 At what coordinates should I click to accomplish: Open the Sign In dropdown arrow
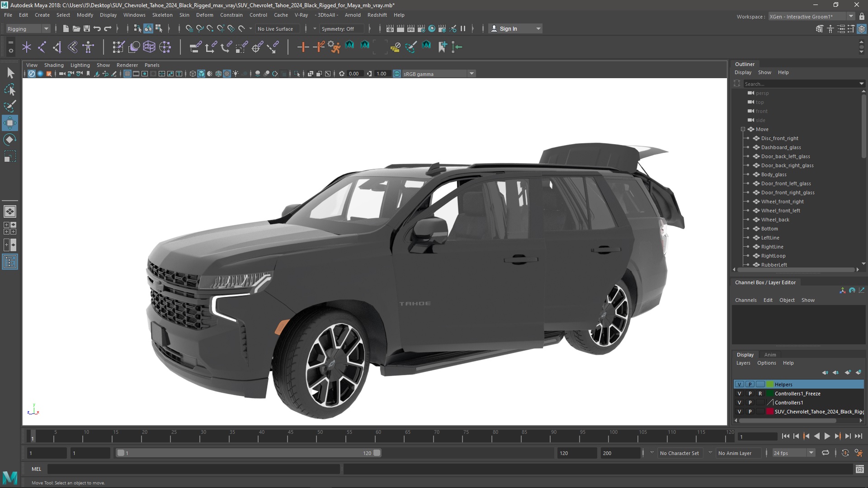pos(538,28)
